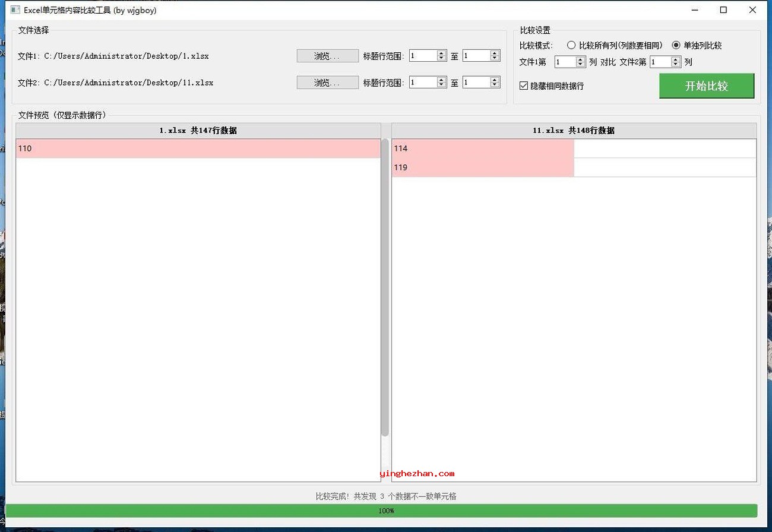Select the highlighted cell 119 in 11.xlsx
This screenshot has width=772, height=532.
[483, 167]
